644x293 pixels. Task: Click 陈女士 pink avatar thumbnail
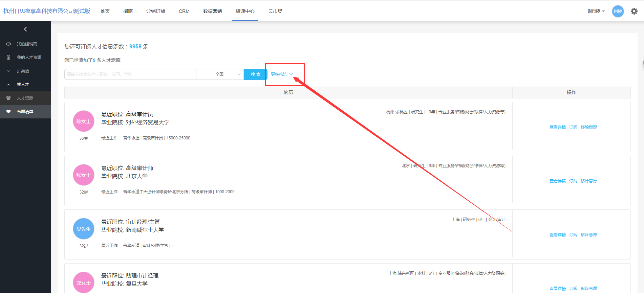[x=83, y=121]
